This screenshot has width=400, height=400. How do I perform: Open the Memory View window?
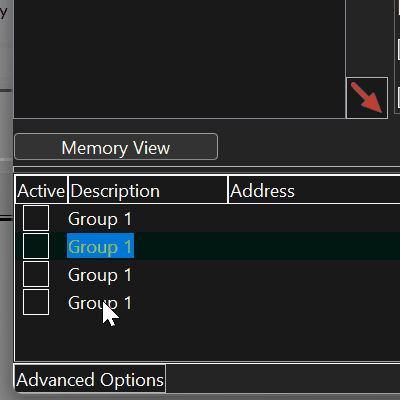tap(116, 147)
